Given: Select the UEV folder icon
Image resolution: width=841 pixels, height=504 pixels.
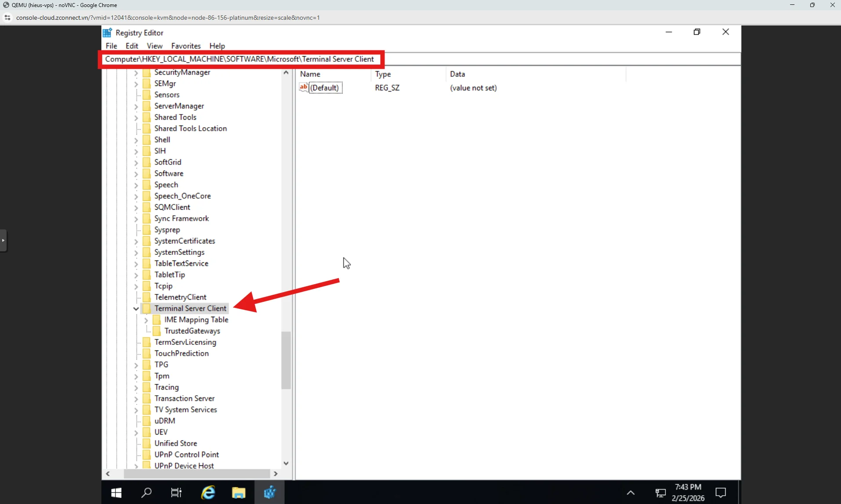Looking at the screenshot, I should [147, 432].
